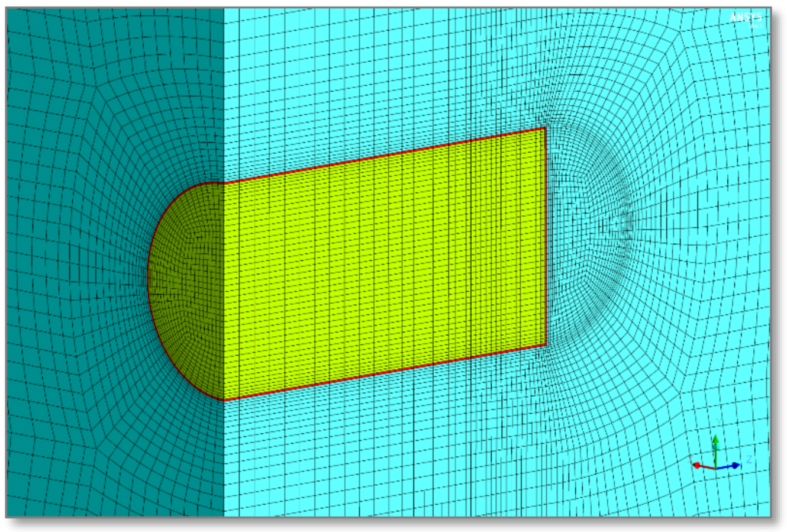Click the Z label beside the blue arrow
The height and width of the screenshot is (532, 787).
point(749,460)
